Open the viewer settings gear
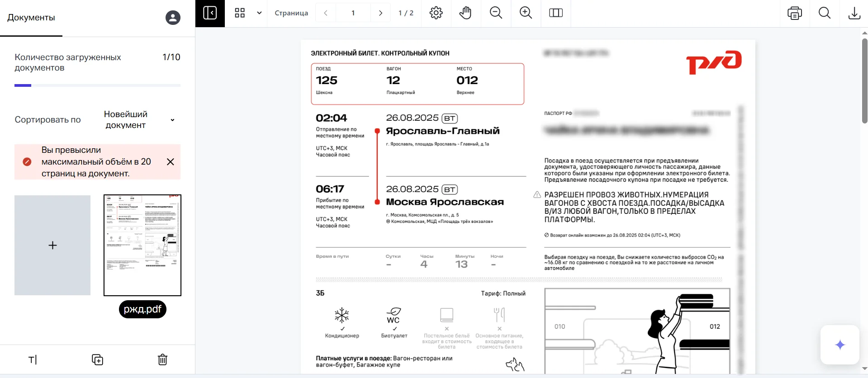Screen dimensions: 868x378 click(436, 13)
